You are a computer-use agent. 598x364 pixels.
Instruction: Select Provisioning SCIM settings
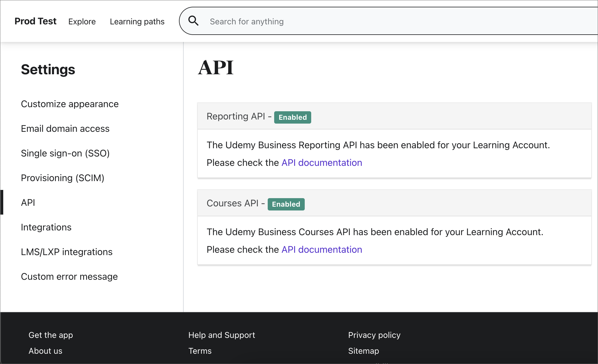[x=63, y=178]
